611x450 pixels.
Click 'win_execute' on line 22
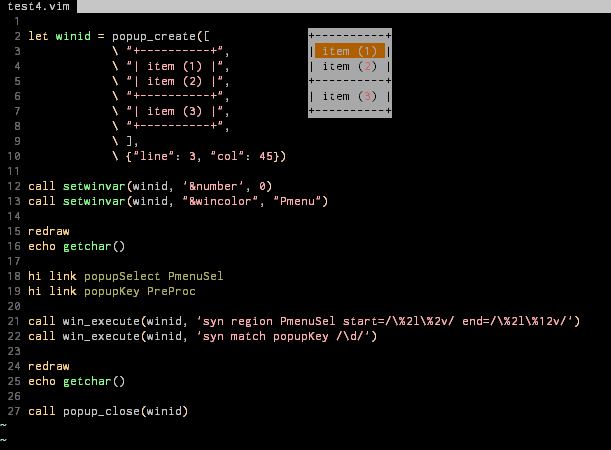[101, 336]
